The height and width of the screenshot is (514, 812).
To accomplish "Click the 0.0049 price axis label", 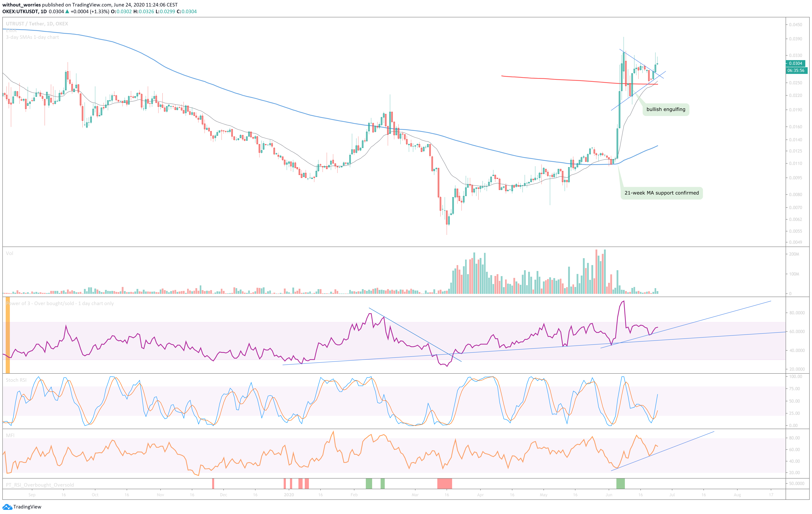I will point(795,242).
